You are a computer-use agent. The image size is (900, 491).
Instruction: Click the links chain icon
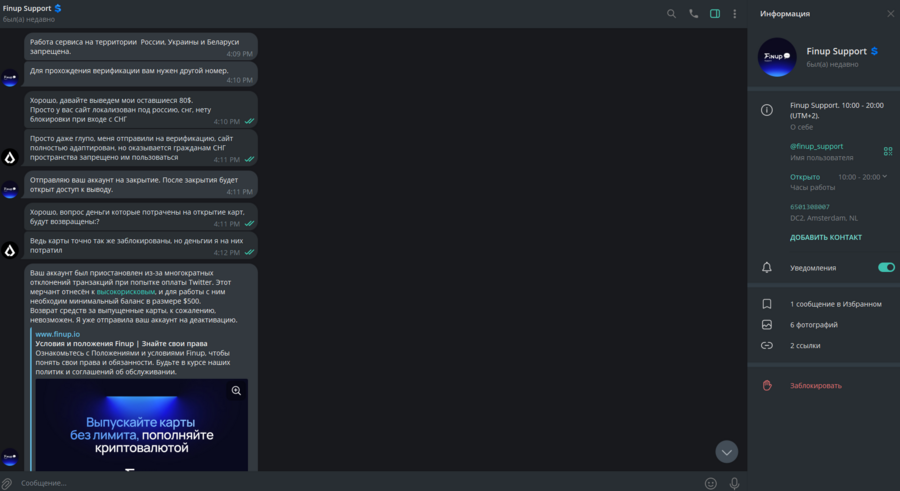(767, 346)
